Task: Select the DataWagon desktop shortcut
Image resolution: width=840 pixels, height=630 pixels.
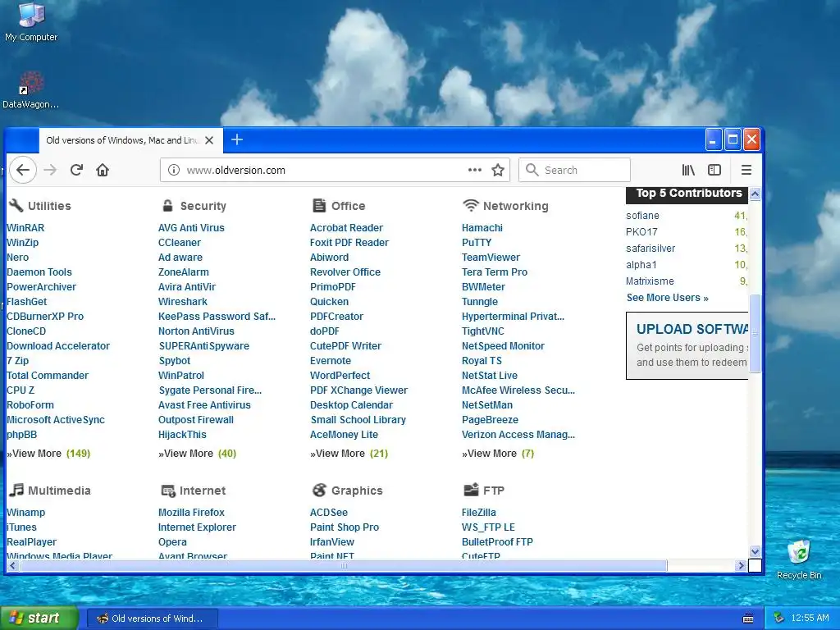Action: (x=31, y=90)
